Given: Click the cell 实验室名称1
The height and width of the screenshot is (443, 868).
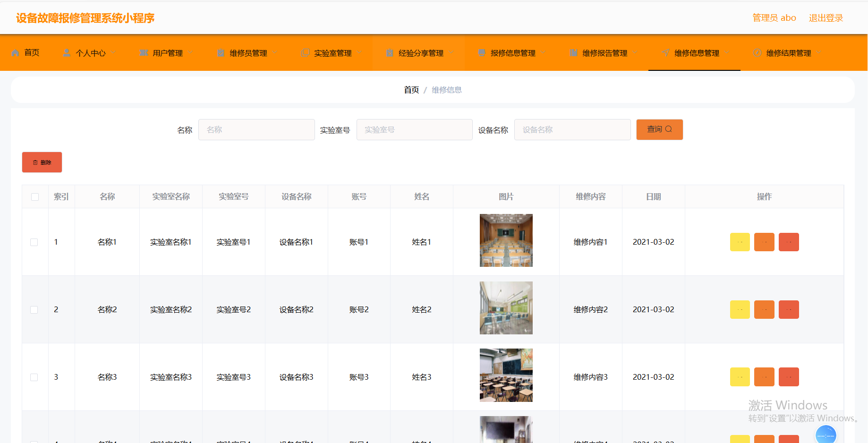Looking at the screenshot, I should tap(171, 242).
